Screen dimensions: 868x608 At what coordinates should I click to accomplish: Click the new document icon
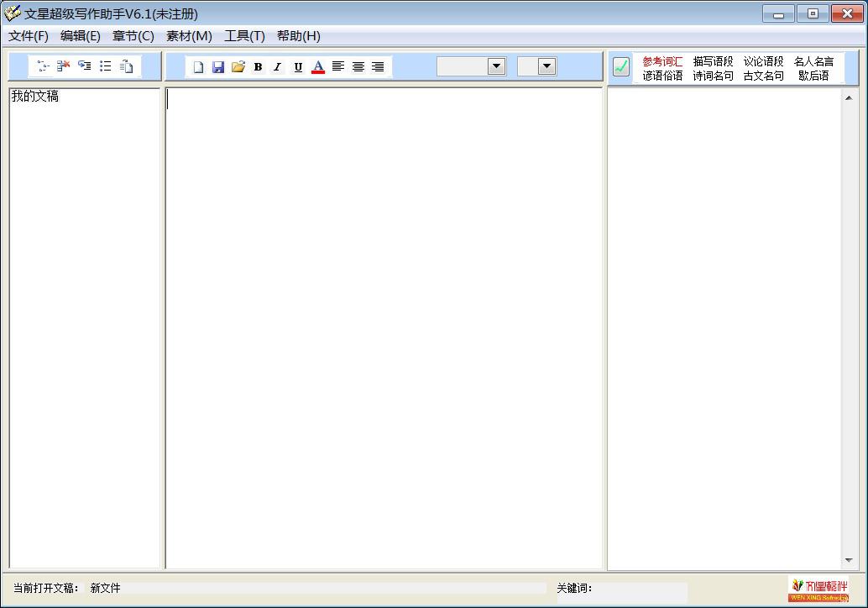(x=198, y=67)
